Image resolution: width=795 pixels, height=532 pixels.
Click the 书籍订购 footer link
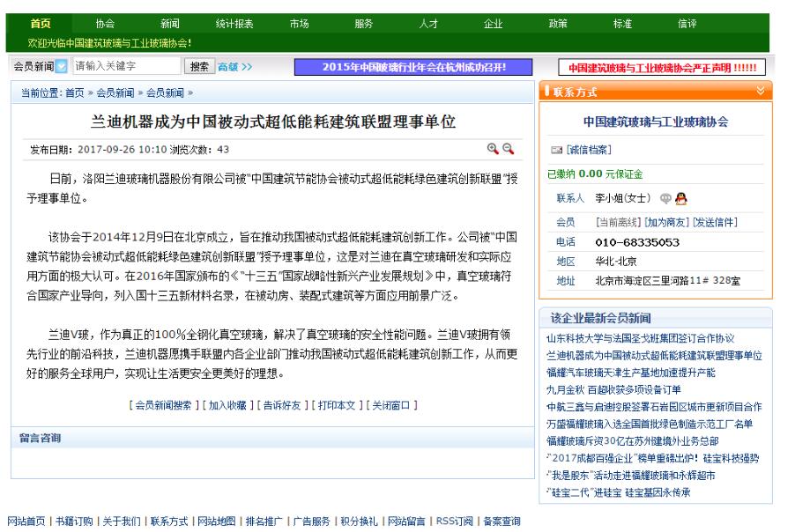pyautogui.click(x=74, y=521)
